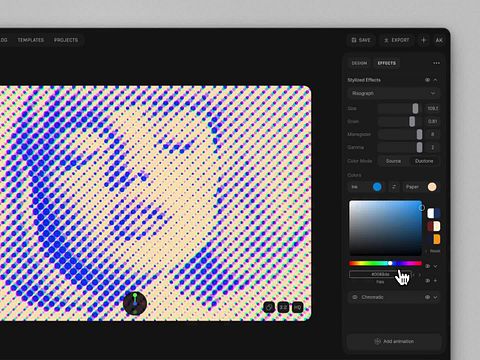
Task: Click the Export button
Action: (x=397, y=40)
